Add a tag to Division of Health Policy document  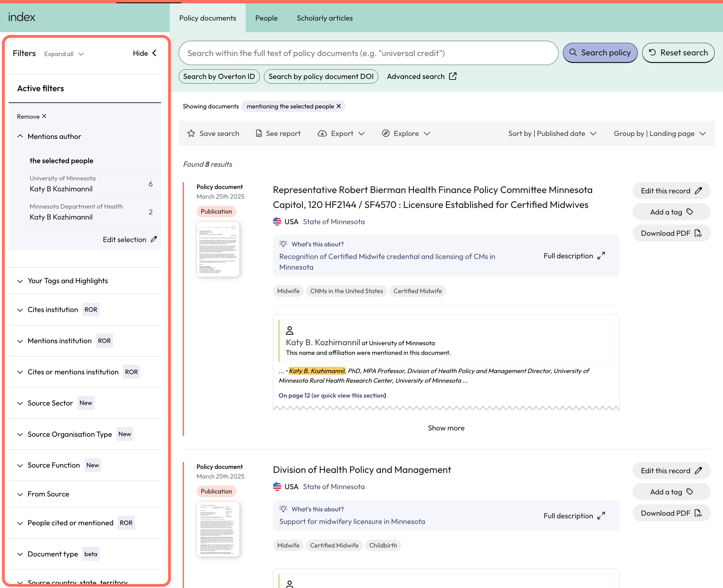coord(671,492)
